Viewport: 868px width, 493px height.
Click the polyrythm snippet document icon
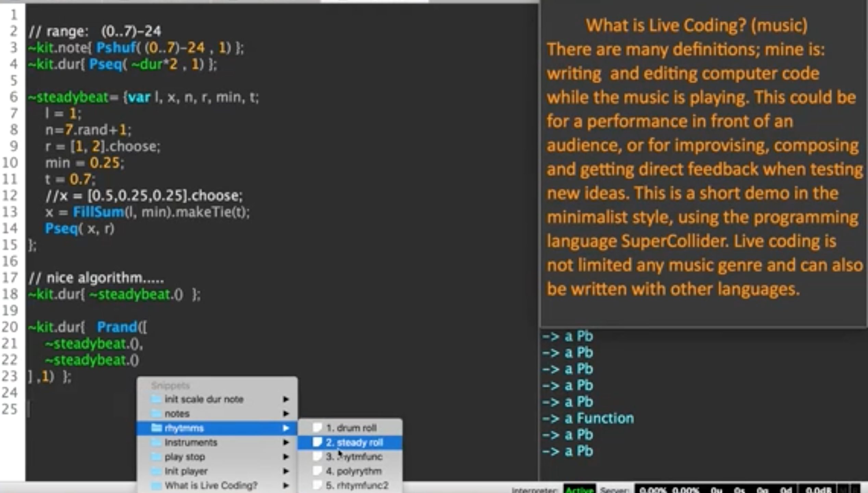click(317, 471)
